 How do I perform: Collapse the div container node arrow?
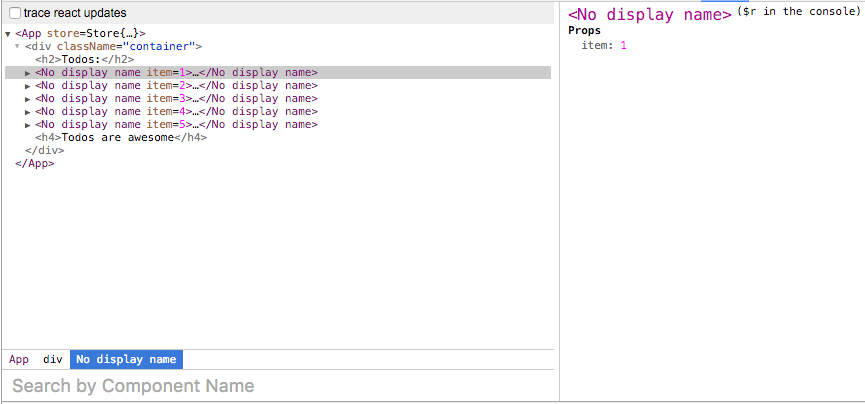(18, 47)
